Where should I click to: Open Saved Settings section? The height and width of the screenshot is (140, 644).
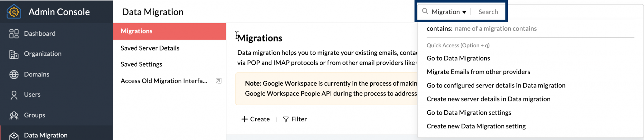[x=141, y=64]
